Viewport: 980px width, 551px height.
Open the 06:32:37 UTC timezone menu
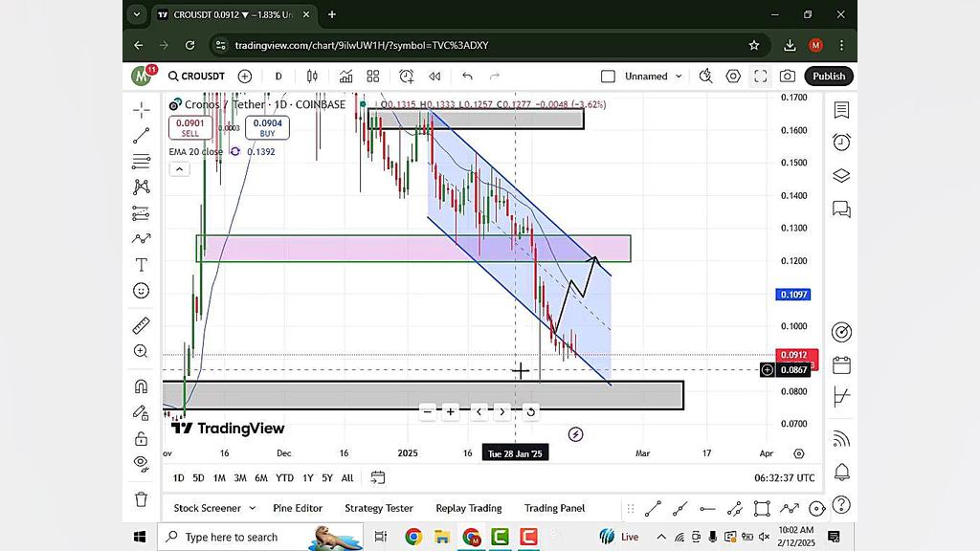[785, 478]
